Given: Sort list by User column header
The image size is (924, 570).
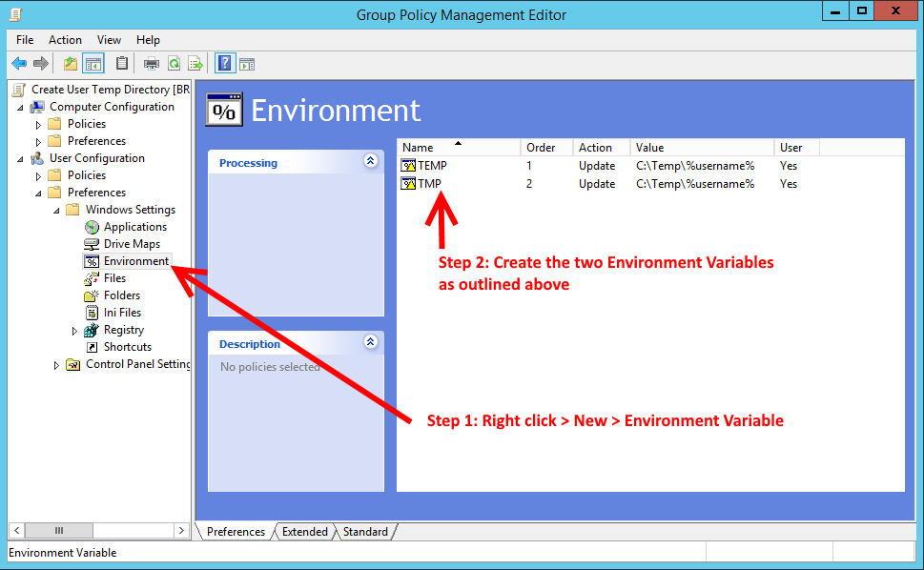Looking at the screenshot, I should (797, 147).
